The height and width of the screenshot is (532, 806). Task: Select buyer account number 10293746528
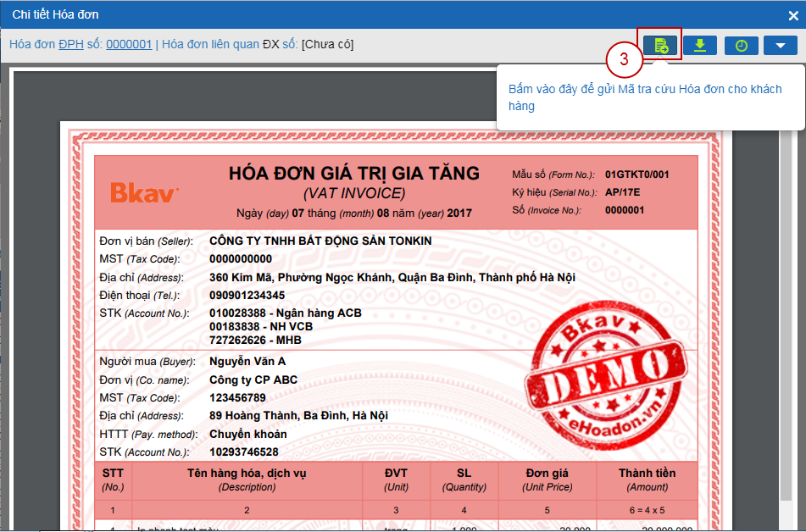tap(243, 452)
